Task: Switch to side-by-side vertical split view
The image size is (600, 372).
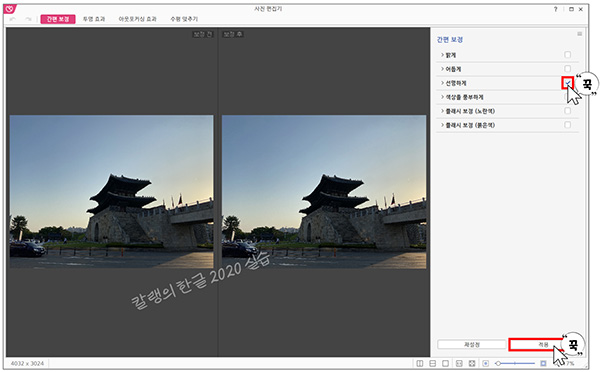Action: [420, 363]
